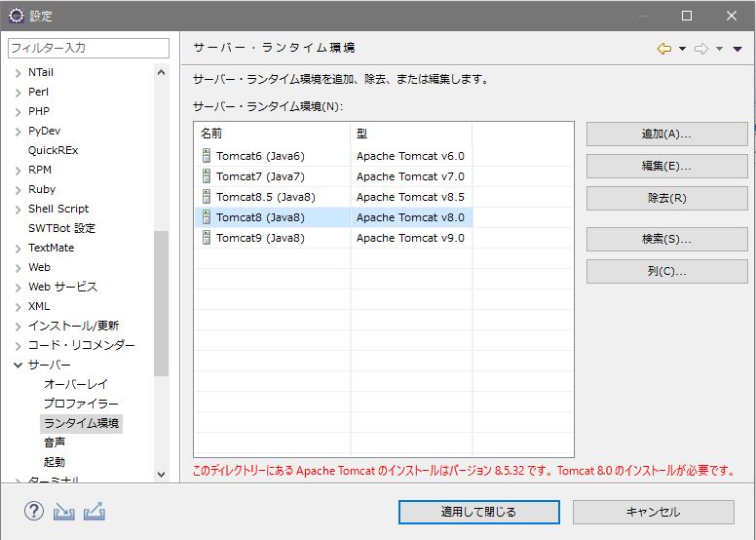Select QuickREx in the preferences tree
This screenshot has height=540, width=756.
tap(53, 150)
